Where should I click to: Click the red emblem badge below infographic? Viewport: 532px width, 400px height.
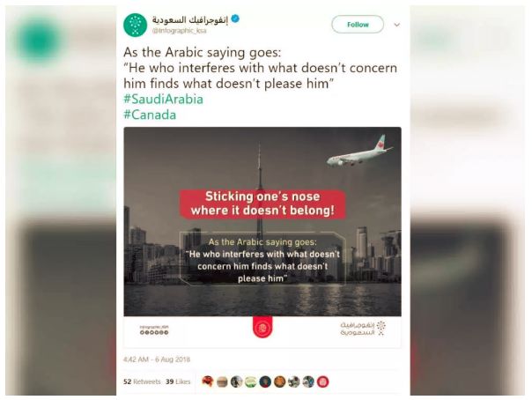[x=262, y=327]
